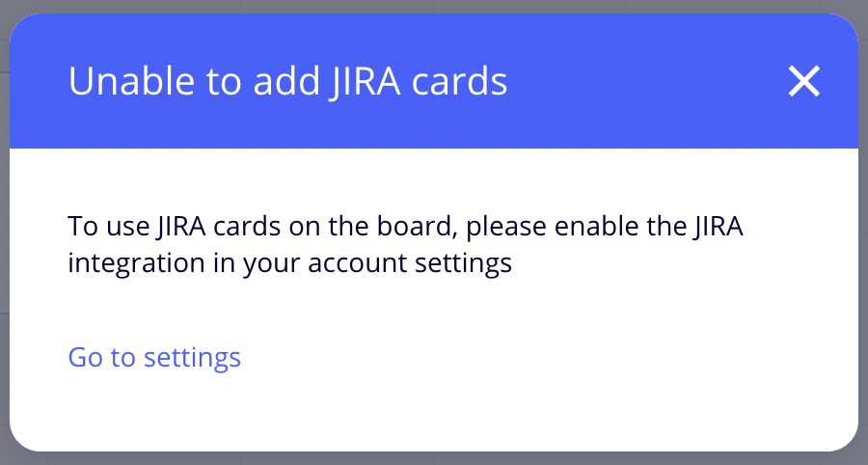Open the "Go to settings" link

coord(154,358)
